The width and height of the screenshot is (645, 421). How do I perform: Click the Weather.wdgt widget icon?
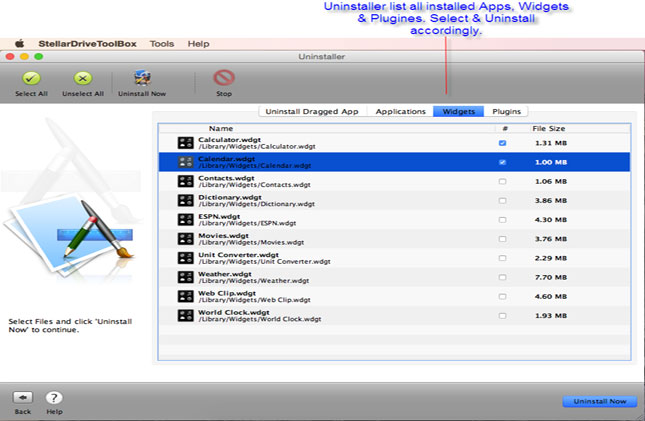click(186, 277)
